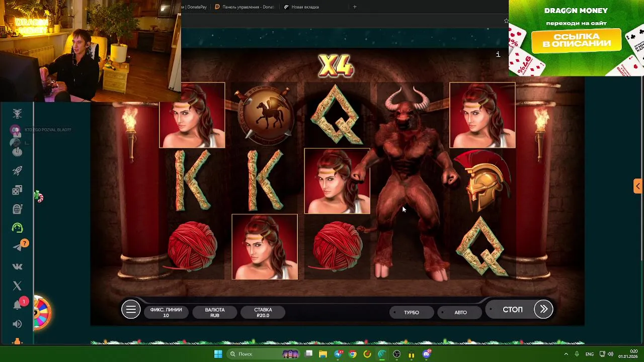
Task: Switch to 'Панель управления - Donat' tab
Action: click(245, 7)
